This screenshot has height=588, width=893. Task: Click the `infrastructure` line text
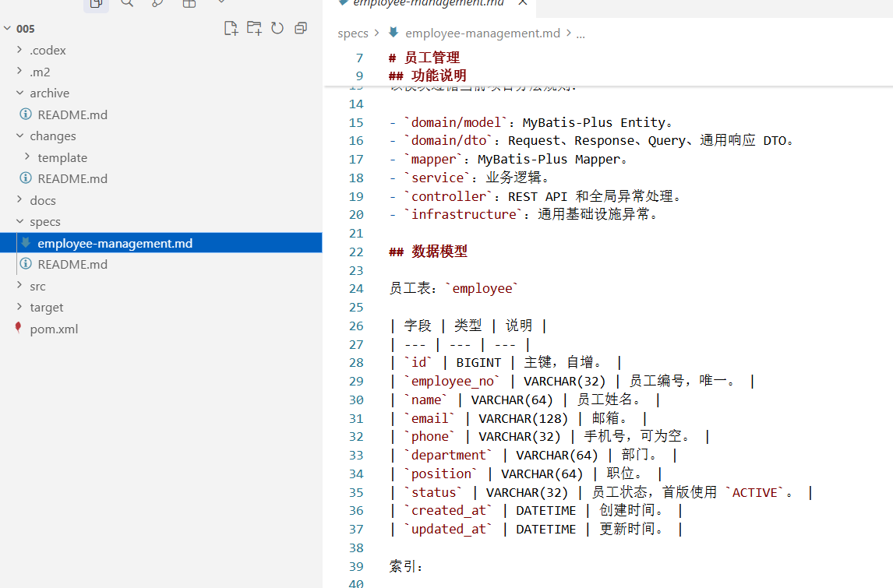524,215
